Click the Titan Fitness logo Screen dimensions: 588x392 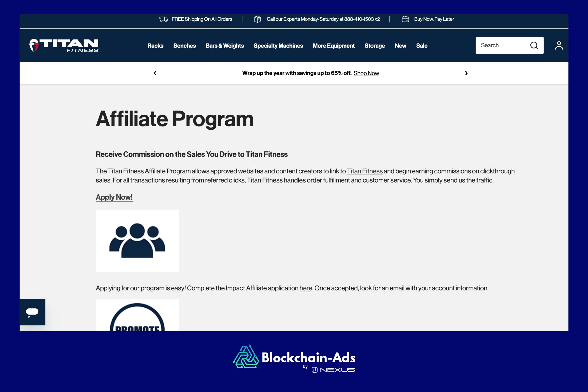click(64, 45)
